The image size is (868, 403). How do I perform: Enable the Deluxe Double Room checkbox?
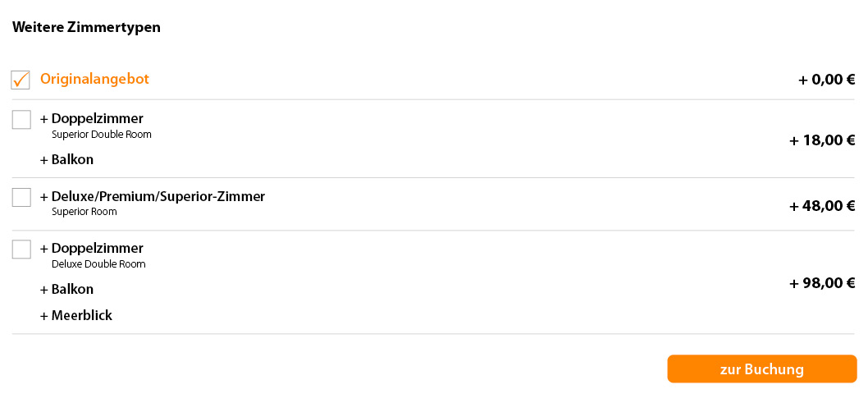click(21, 250)
